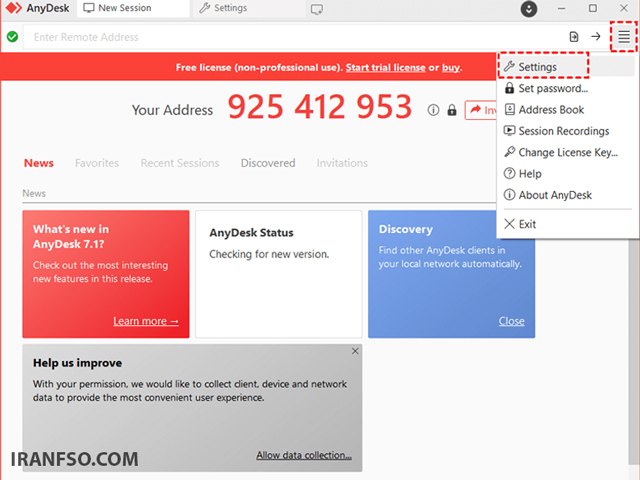Select the Invitations tab
Image resolution: width=640 pixels, height=480 pixels.
coord(342,163)
